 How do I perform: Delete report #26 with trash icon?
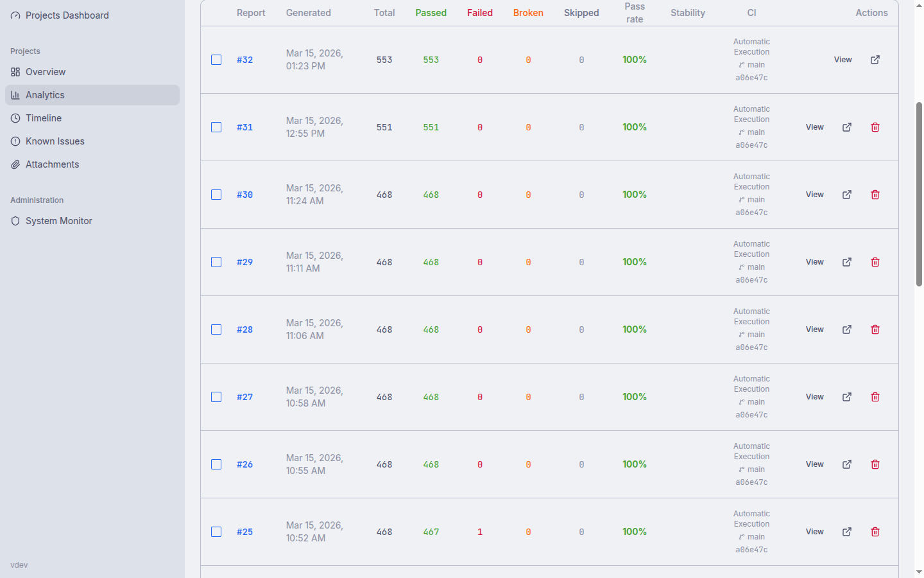[x=875, y=464]
